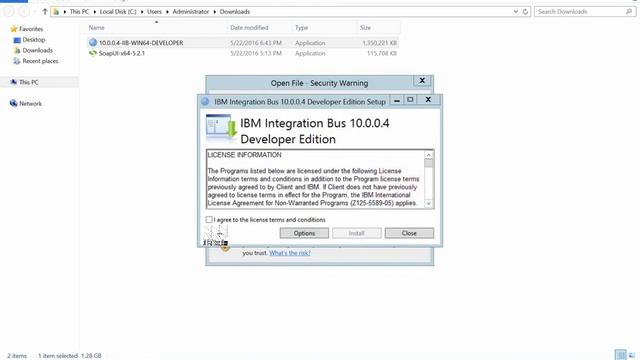Expand the chevron after Users in breadcrumb

(167, 11)
